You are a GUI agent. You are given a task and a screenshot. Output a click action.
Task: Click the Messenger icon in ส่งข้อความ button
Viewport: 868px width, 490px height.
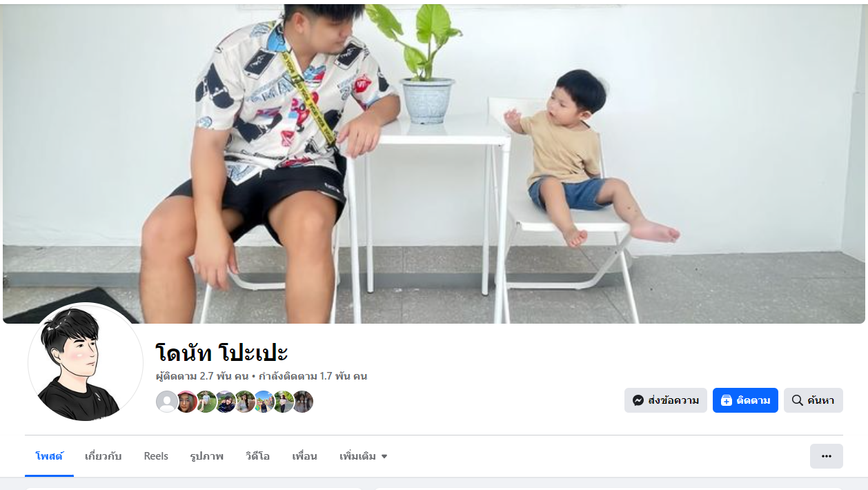pos(638,400)
